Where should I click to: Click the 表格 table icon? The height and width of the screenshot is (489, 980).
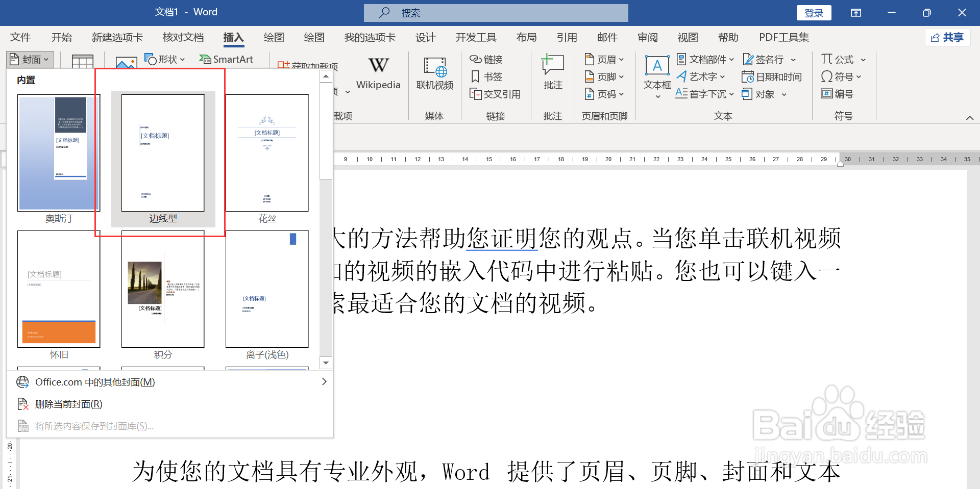pos(82,62)
